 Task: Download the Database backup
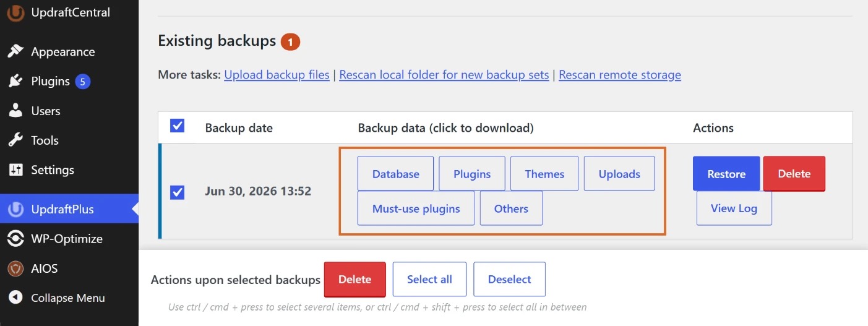pyautogui.click(x=396, y=174)
